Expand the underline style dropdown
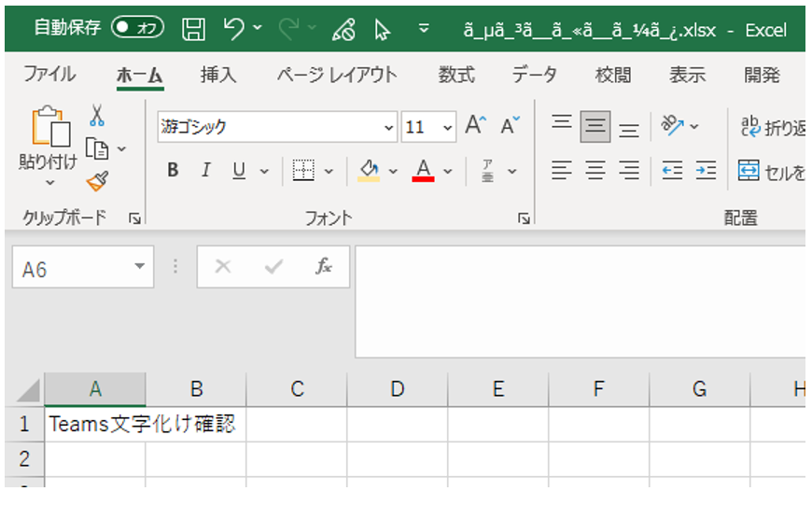The image size is (812, 505). click(x=264, y=171)
